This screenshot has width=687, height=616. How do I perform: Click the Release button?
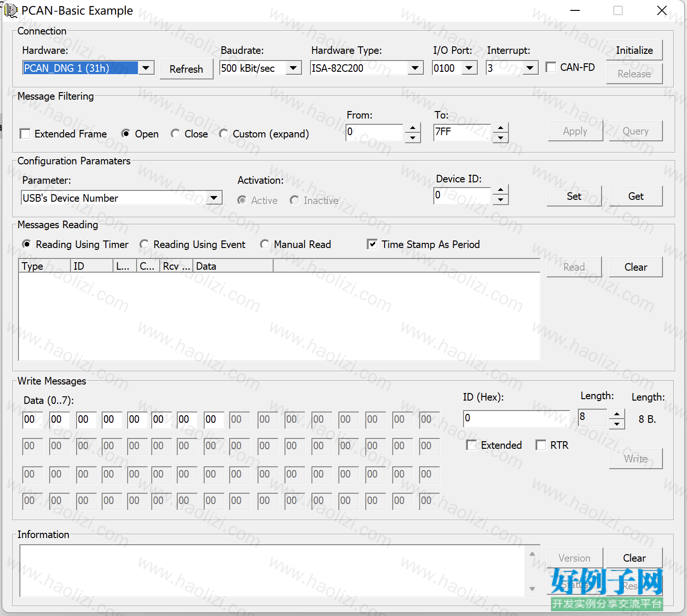[635, 74]
